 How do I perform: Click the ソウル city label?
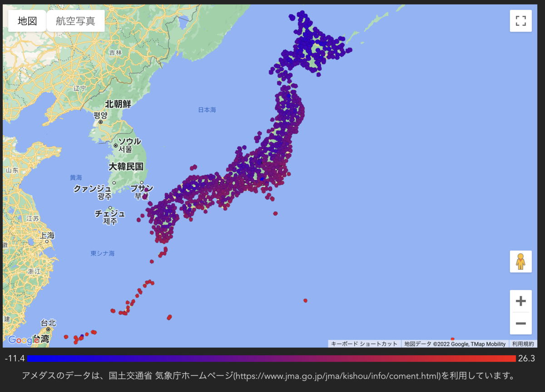coord(129,141)
